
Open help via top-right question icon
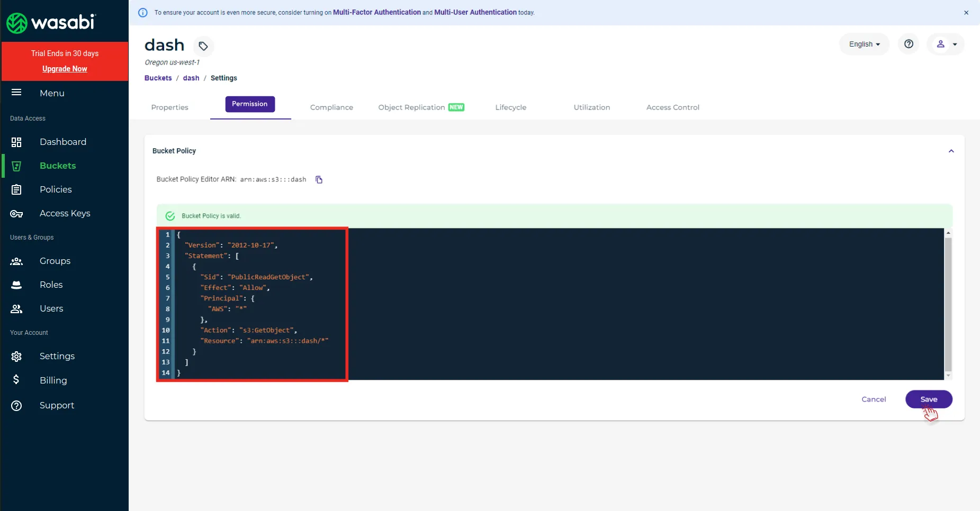click(x=909, y=44)
